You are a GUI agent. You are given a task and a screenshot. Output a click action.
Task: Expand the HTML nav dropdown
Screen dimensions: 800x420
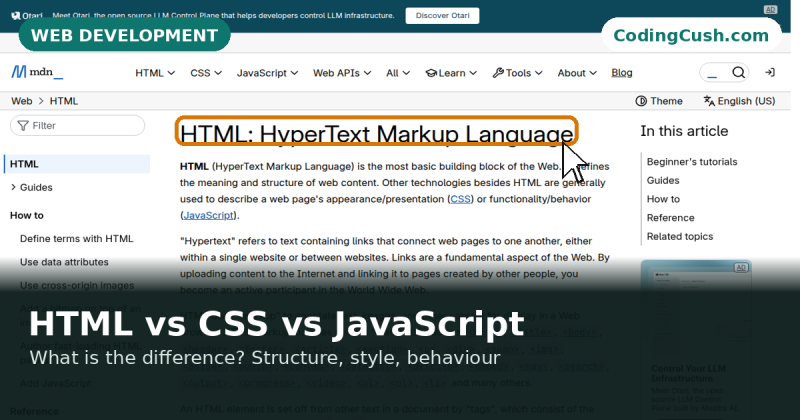pyautogui.click(x=155, y=73)
